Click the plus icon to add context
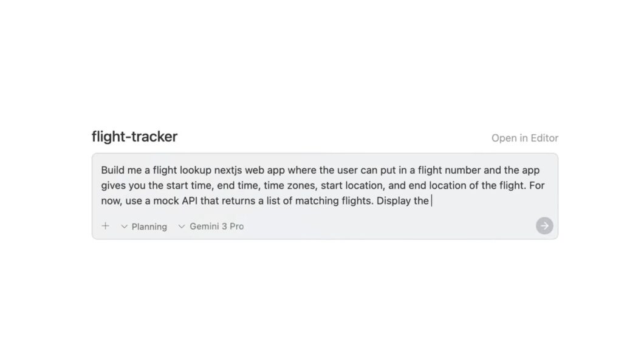644x362 pixels. pyautogui.click(x=106, y=226)
